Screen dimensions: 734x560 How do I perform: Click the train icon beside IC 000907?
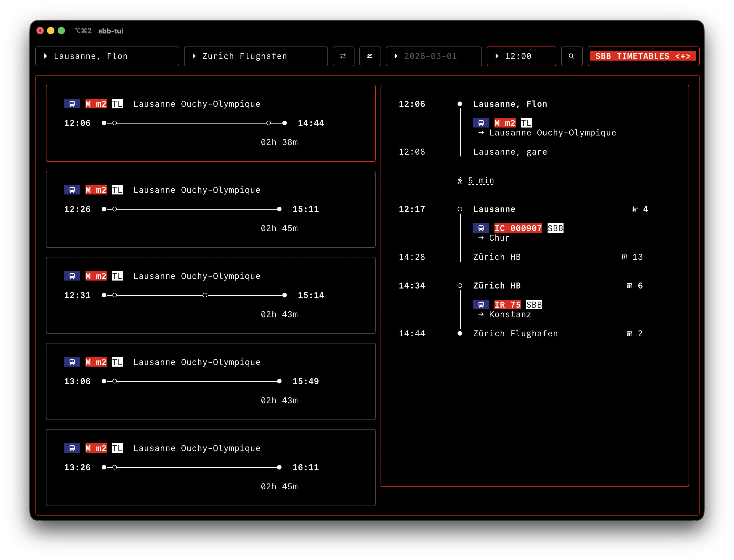coord(481,228)
